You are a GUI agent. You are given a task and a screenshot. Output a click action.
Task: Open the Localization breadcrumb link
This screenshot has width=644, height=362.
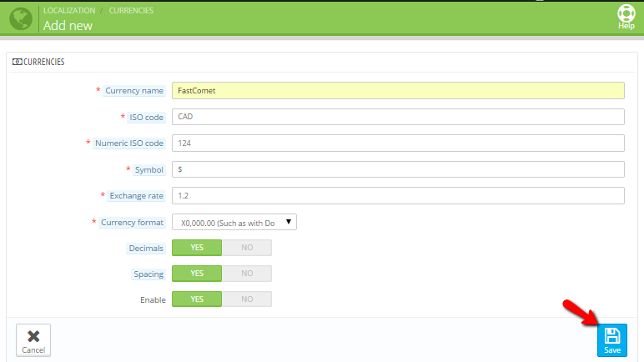tap(68, 10)
